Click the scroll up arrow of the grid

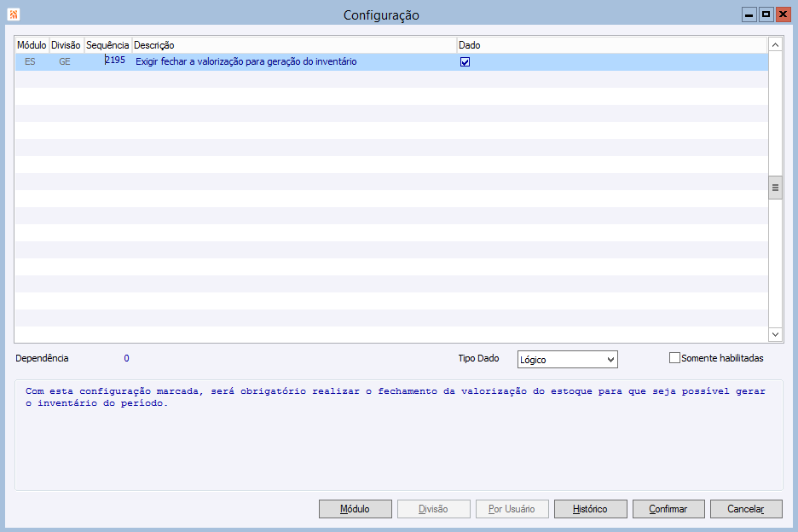pos(775,45)
